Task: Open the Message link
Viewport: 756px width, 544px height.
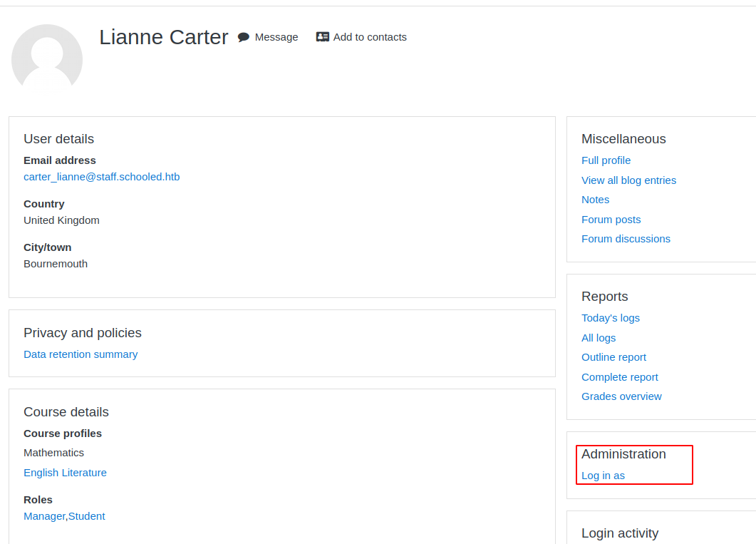Action: tap(276, 37)
